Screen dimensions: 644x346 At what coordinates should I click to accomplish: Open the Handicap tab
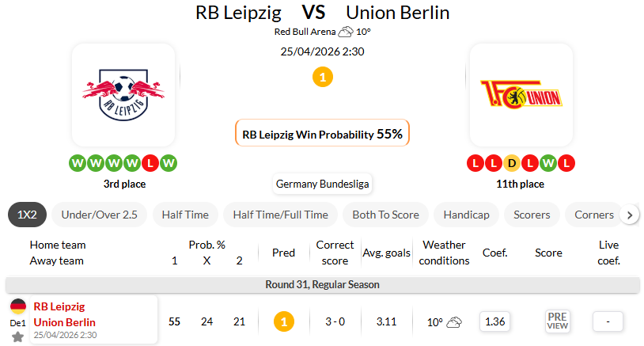point(466,215)
